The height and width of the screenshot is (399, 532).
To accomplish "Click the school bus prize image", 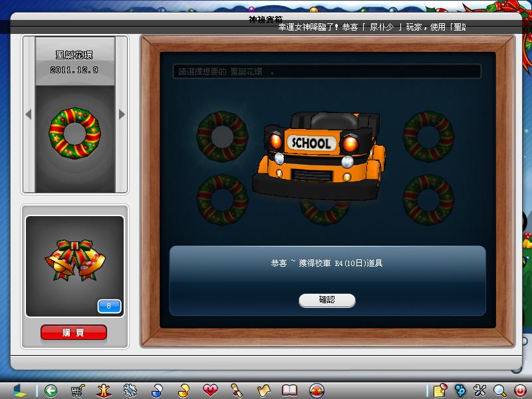I will [x=319, y=156].
